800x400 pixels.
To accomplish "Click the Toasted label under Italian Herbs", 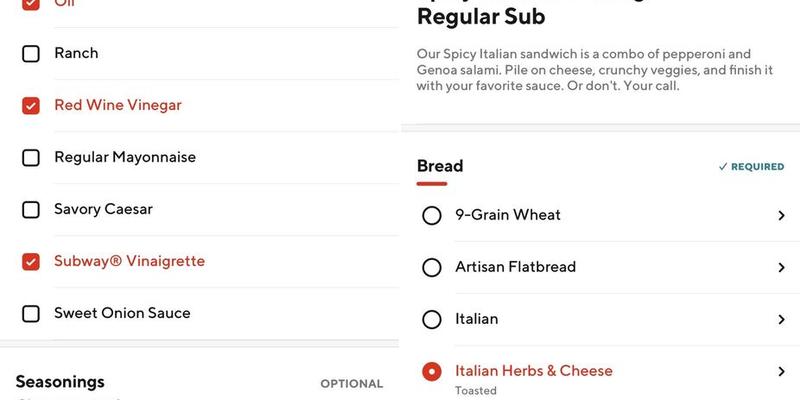I will (x=476, y=390).
